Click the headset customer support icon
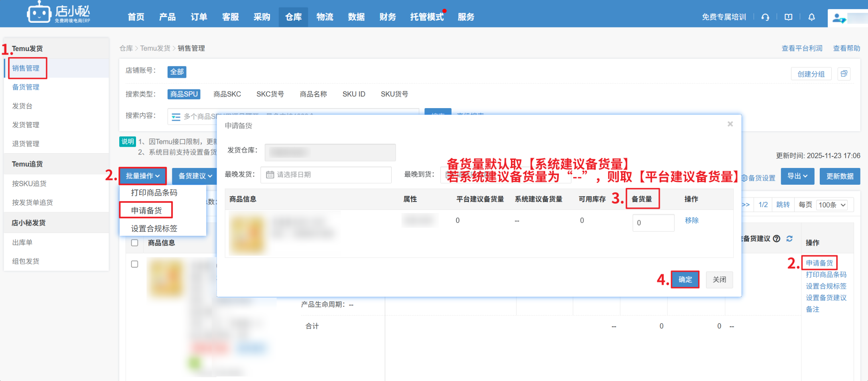 pos(765,17)
